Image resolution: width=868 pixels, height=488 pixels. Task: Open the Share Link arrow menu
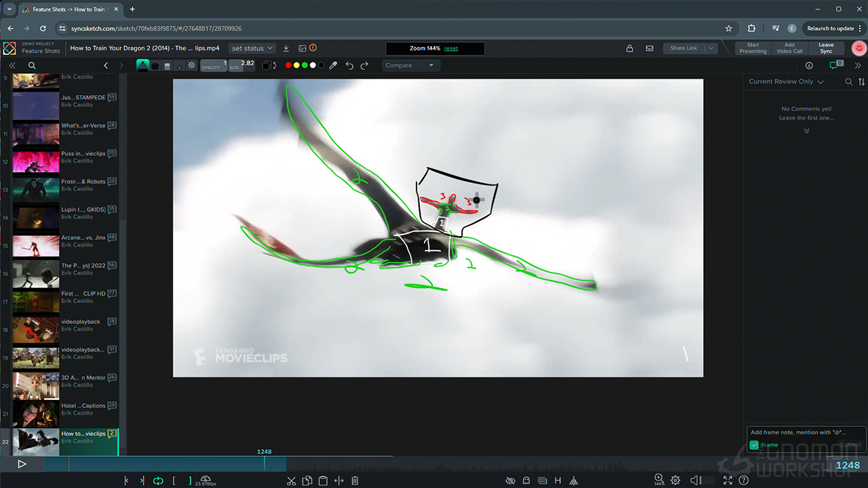pos(711,48)
